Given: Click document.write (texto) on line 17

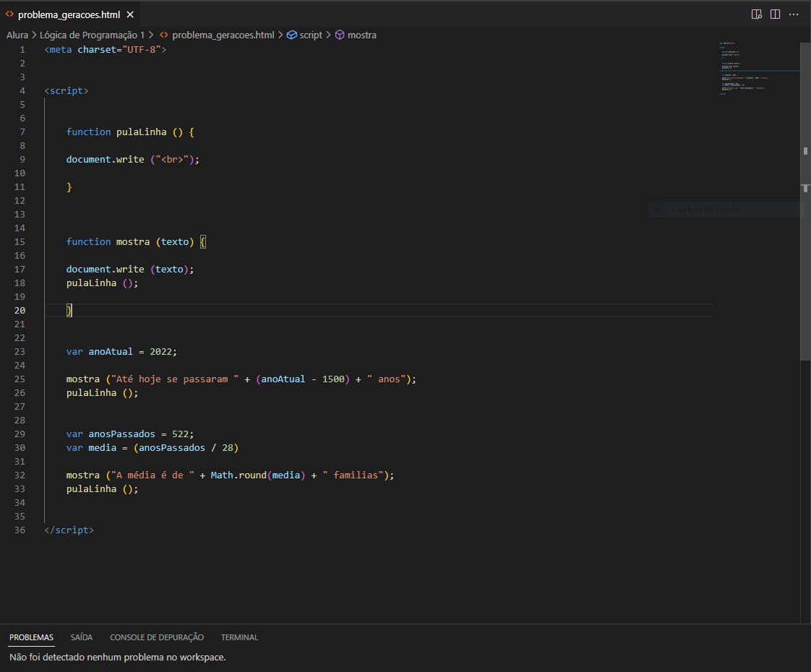Looking at the screenshot, I should (x=130, y=270).
